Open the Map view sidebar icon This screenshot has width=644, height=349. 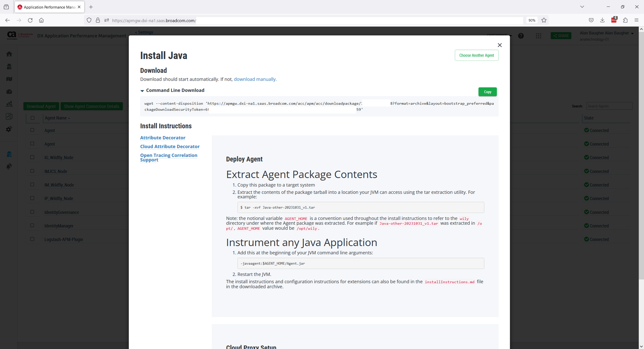point(9,79)
